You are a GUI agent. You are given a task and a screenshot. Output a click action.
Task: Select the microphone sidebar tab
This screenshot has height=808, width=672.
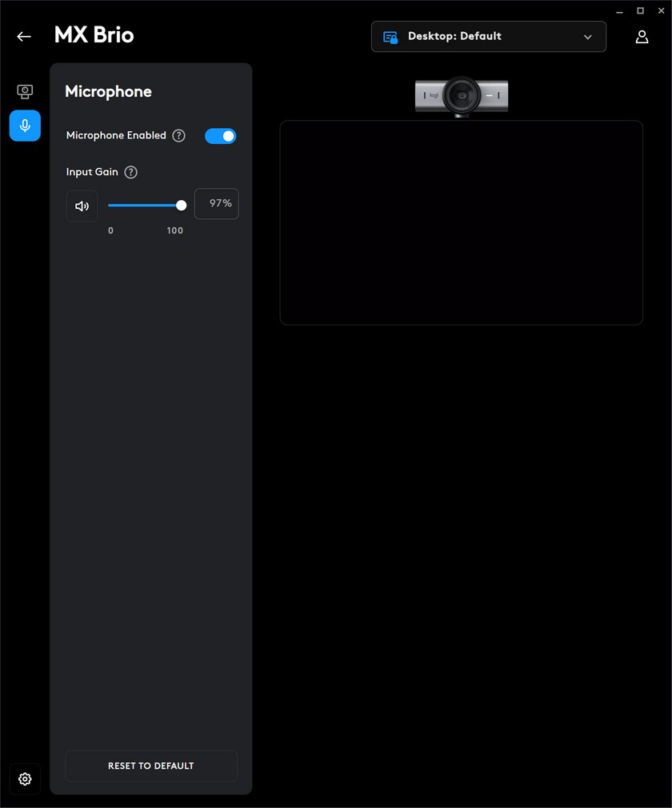click(25, 126)
